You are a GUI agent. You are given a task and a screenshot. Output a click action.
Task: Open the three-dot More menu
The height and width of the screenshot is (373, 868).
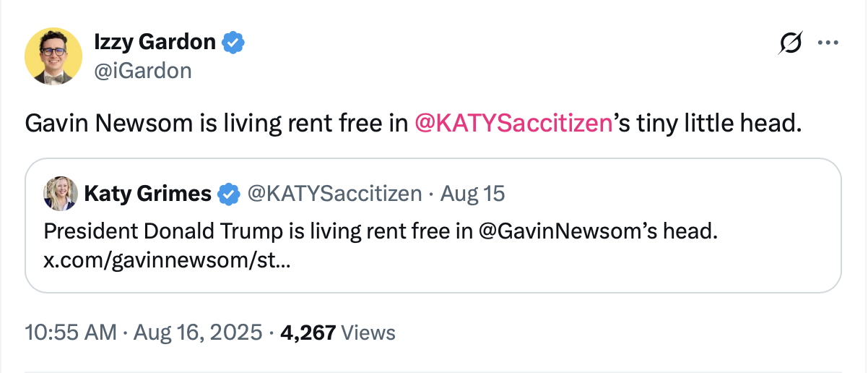826,43
